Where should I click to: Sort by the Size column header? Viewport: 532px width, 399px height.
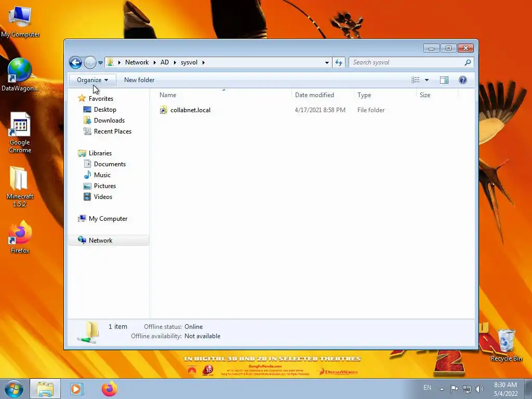(x=437, y=95)
